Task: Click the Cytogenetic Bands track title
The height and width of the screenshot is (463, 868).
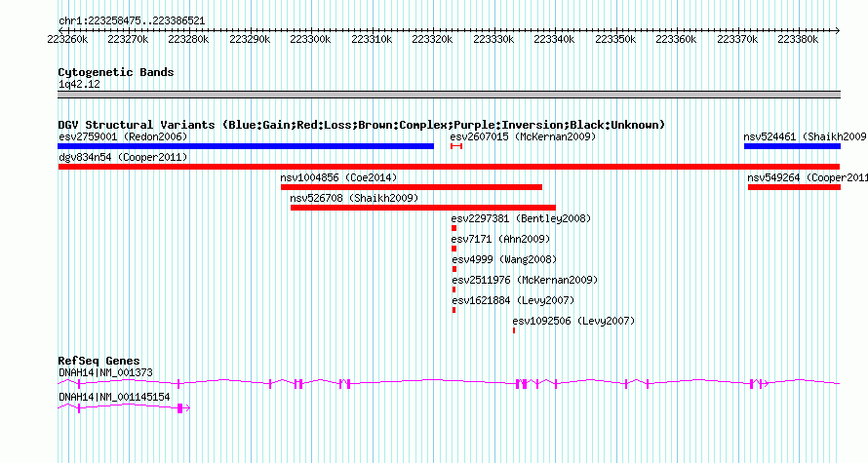Action: 116,72
